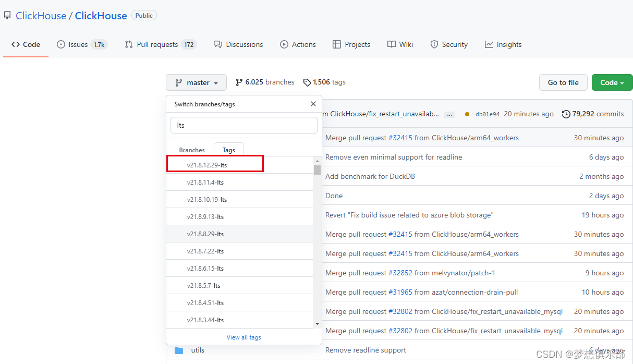
Task: Go to the Discussions tab
Action: pyautogui.click(x=238, y=44)
